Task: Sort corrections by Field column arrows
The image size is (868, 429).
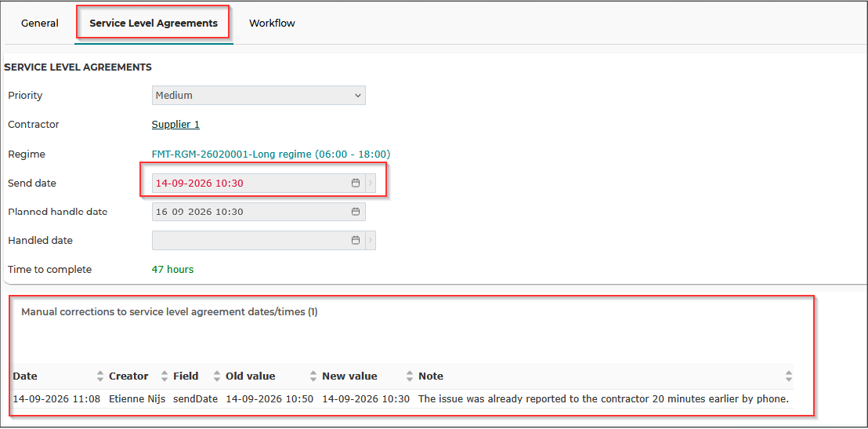Action: (217, 376)
